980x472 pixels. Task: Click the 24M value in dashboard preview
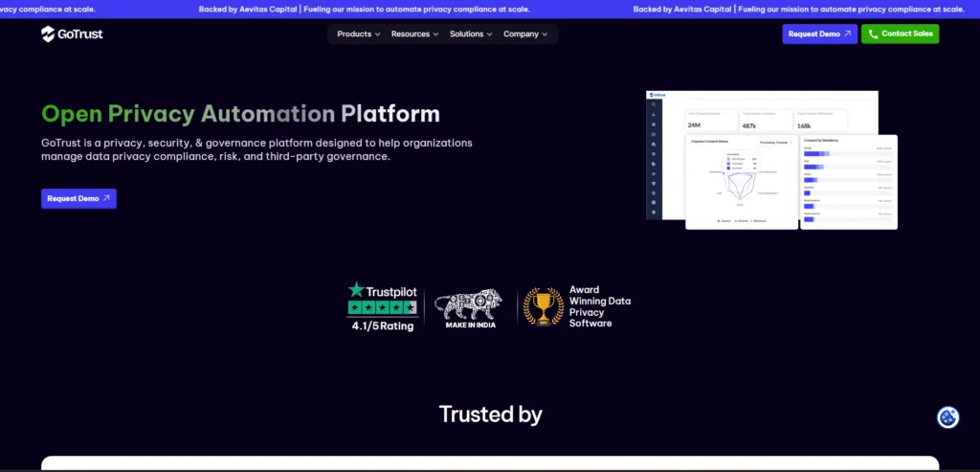(694, 125)
